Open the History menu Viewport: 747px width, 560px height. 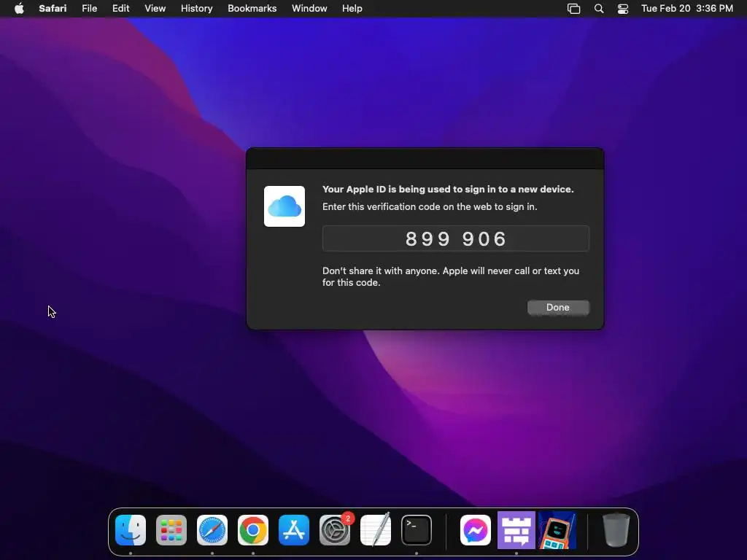click(196, 9)
